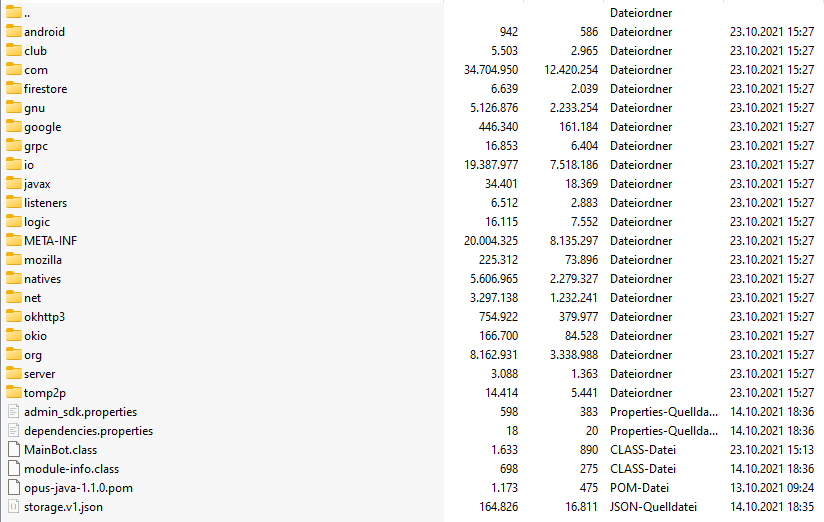The width and height of the screenshot is (824, 522).
Task: Select the server folder entry
Action: [39, 374]
